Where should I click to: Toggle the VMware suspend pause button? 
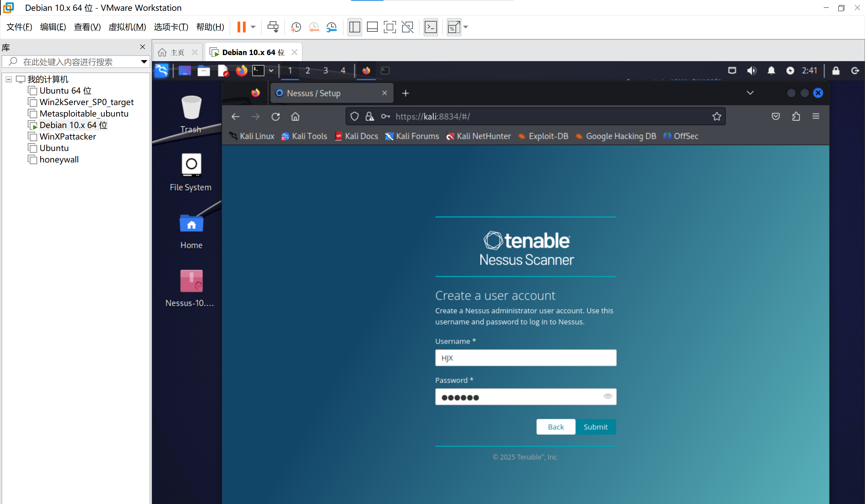point(241,27)
